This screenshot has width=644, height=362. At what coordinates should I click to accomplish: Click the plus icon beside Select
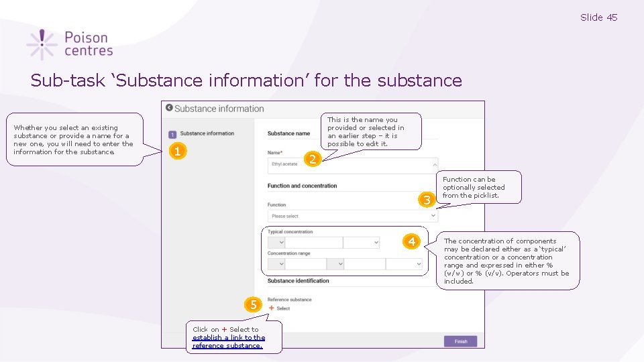pyautogui.click(x=271, y=308)
